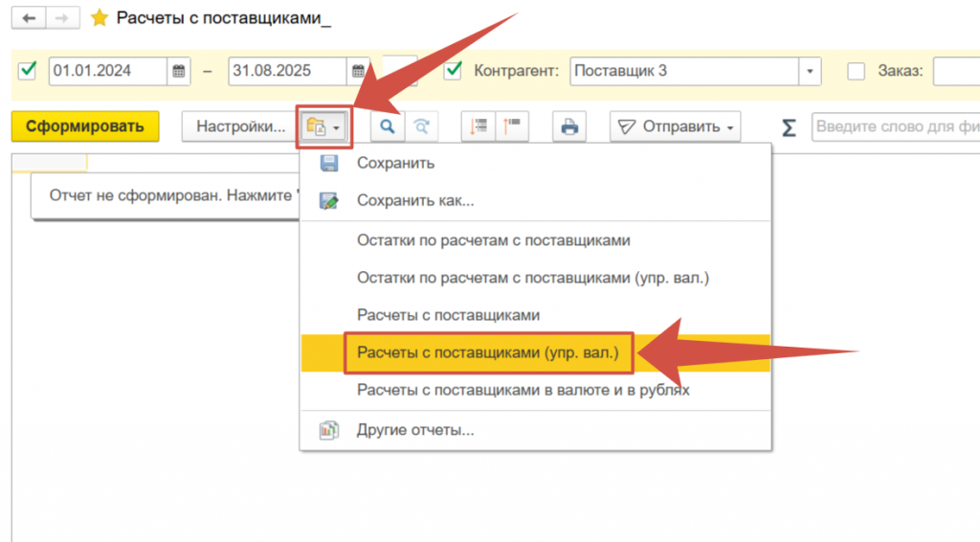Image resolution: width=980 pixels, height=542 pixels.
Task: Click the sigma sum icon
Action: point(789,127)
